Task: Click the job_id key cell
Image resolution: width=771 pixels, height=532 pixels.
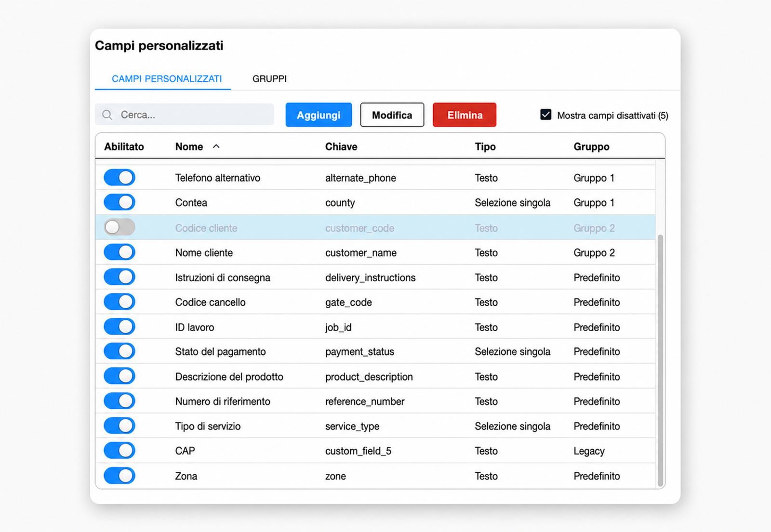Action: (338, 327)
